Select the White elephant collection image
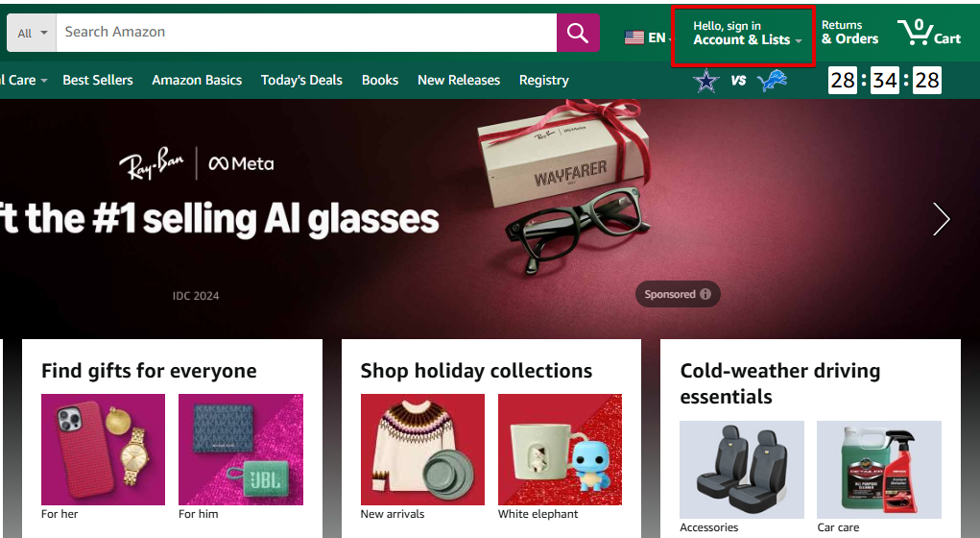980x538 pixels. pyautogui.click(x=560, y=450)
